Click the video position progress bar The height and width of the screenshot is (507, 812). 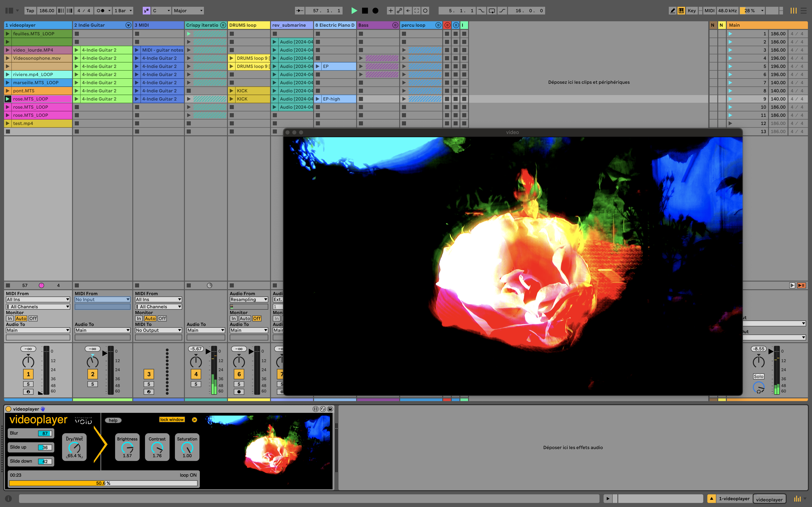103,483
